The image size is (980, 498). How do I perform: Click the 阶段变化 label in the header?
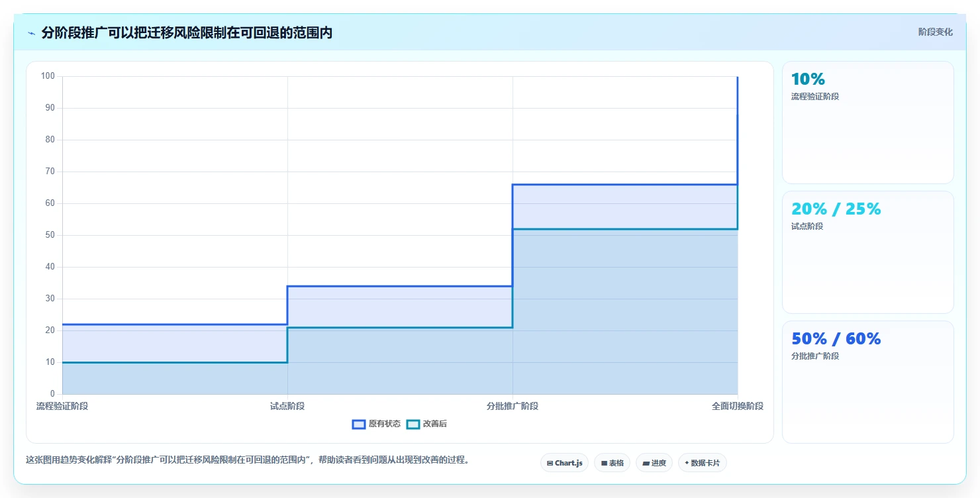tap(936, 32)
